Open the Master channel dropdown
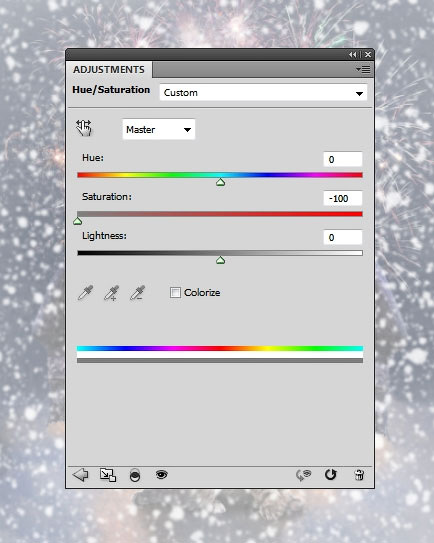This screenshot has height=543, width=434. (159, 130)
